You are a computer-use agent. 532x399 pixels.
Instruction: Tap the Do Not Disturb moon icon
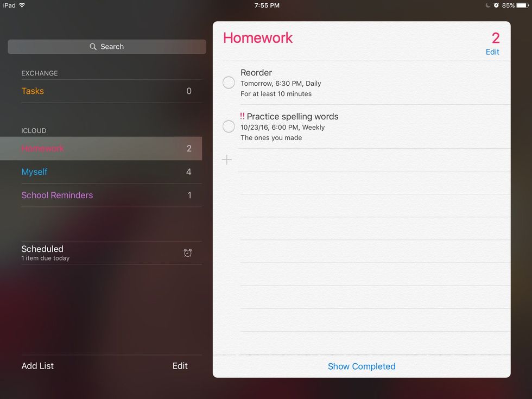pyautogui.click(x=488, y=5)
